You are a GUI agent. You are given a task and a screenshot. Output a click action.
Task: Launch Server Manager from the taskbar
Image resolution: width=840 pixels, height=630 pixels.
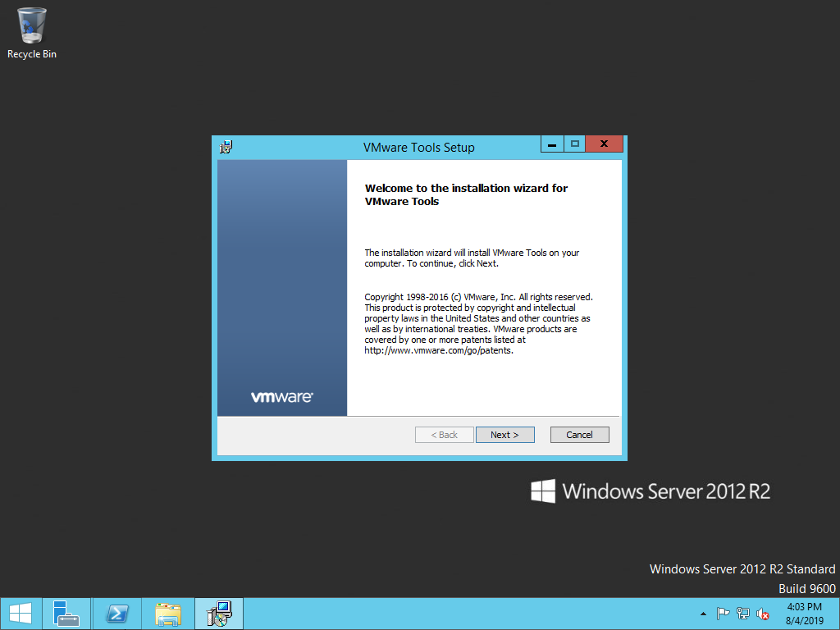pos(66,614)
